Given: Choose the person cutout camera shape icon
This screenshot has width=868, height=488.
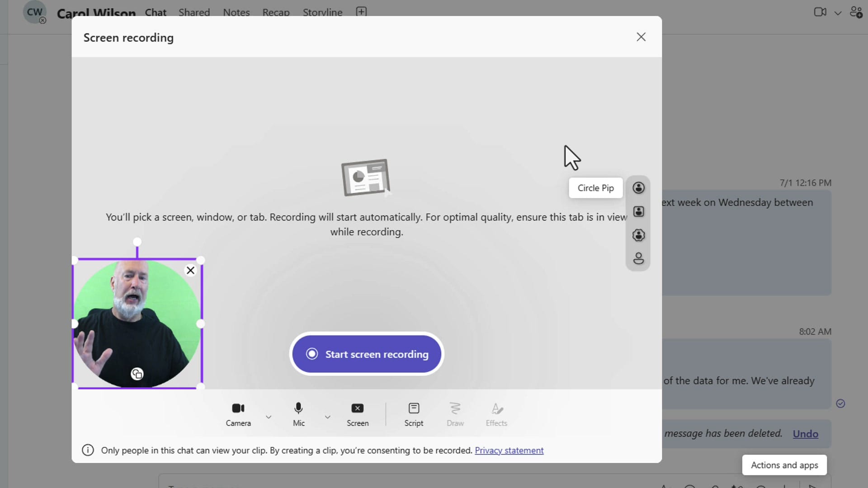Looking at the screenshot, I should (x=638, y=258).
